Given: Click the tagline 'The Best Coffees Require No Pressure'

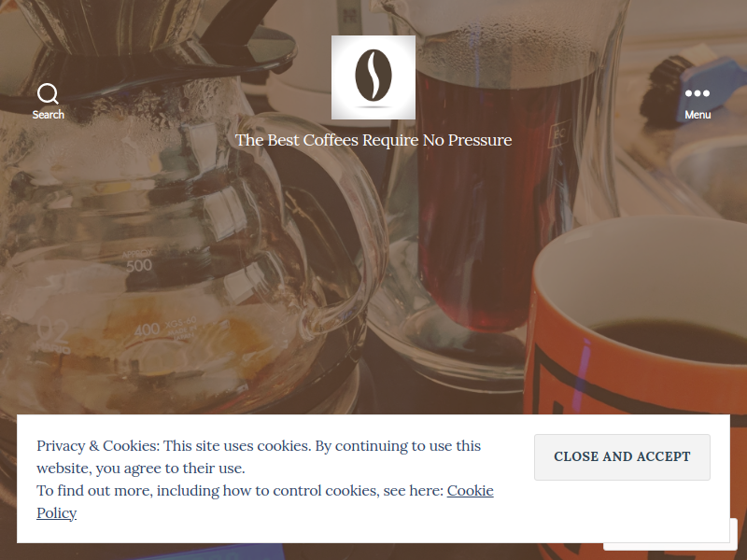Looking at the screenshot, I should coord(373,140).
